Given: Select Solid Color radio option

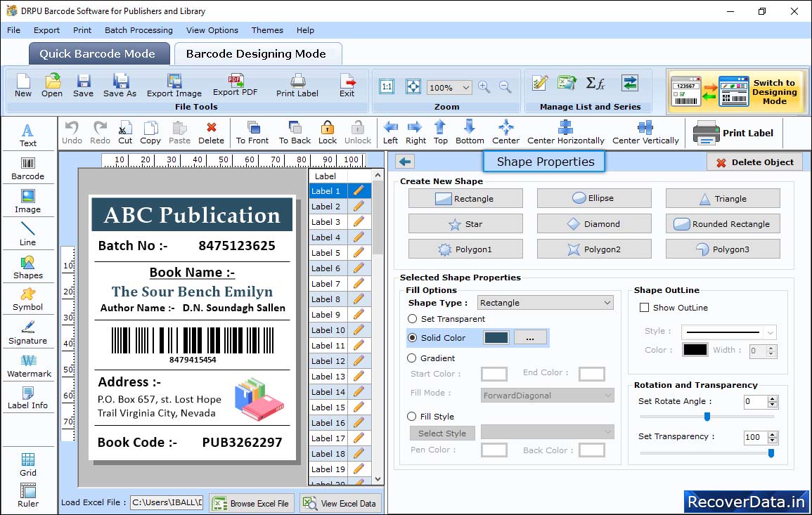Looking at the screenshot, I should 412,337.
